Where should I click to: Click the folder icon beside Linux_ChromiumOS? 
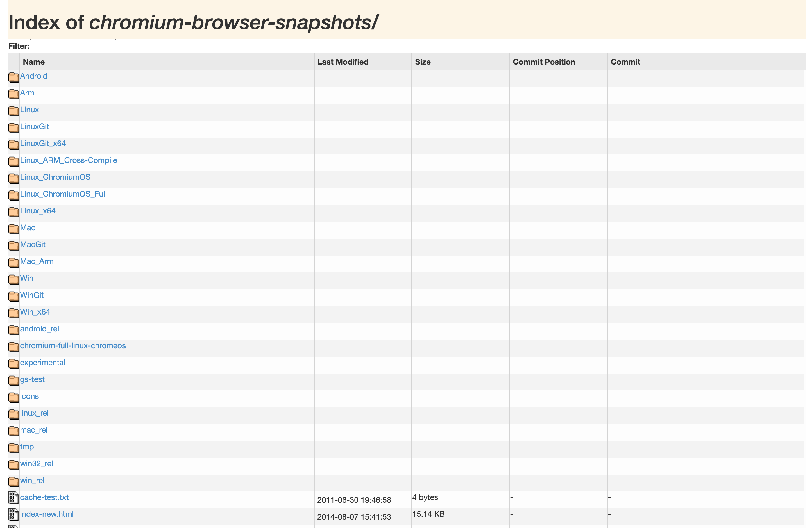[x=14, y=178]
